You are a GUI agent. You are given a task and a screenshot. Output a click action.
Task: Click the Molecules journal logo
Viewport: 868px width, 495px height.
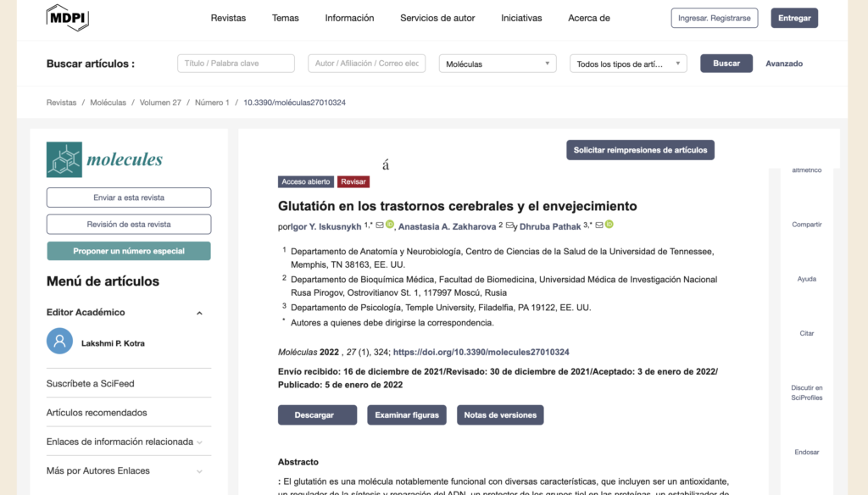[104, 159]
